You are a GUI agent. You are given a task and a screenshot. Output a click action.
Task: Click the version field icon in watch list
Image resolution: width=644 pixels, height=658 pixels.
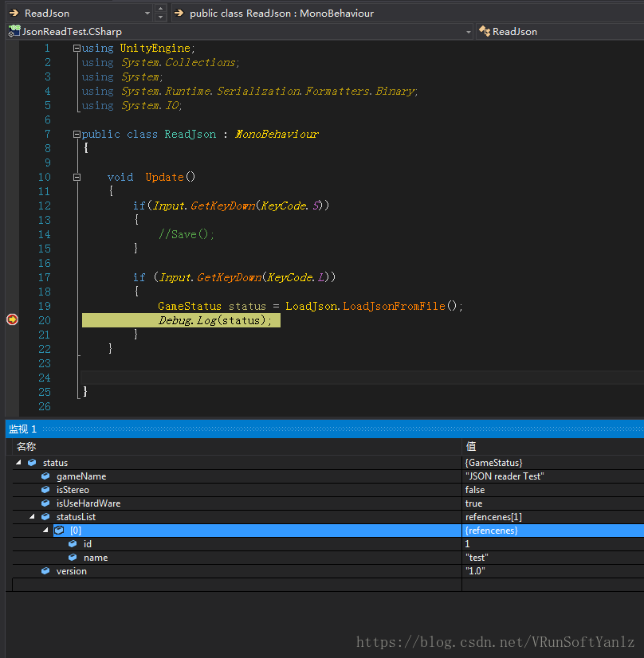pyautogui.click(x=45, y=571)
